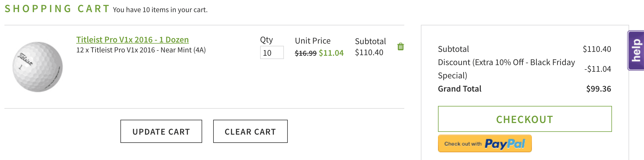Viewport: 644px width, 160px height.
Task: Click the Clear Cart button
Action: point(250,131)
